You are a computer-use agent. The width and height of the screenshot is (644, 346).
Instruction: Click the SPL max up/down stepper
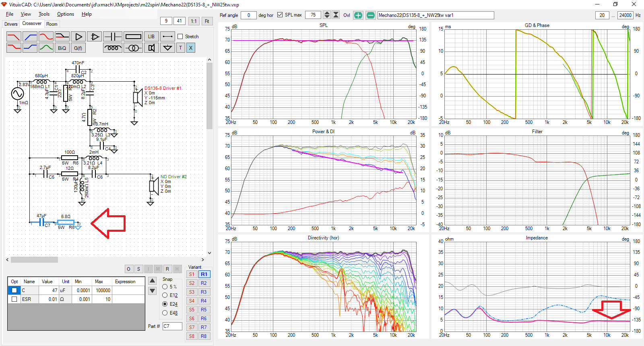327,15
